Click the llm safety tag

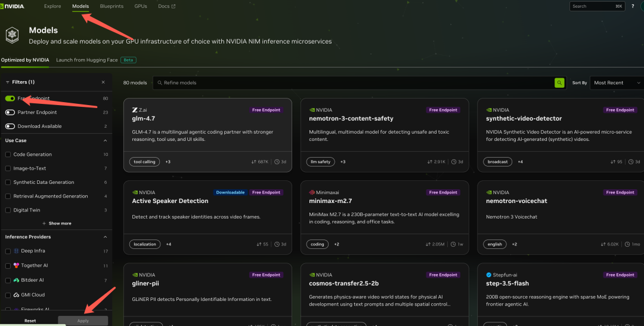tap(321, 162)
